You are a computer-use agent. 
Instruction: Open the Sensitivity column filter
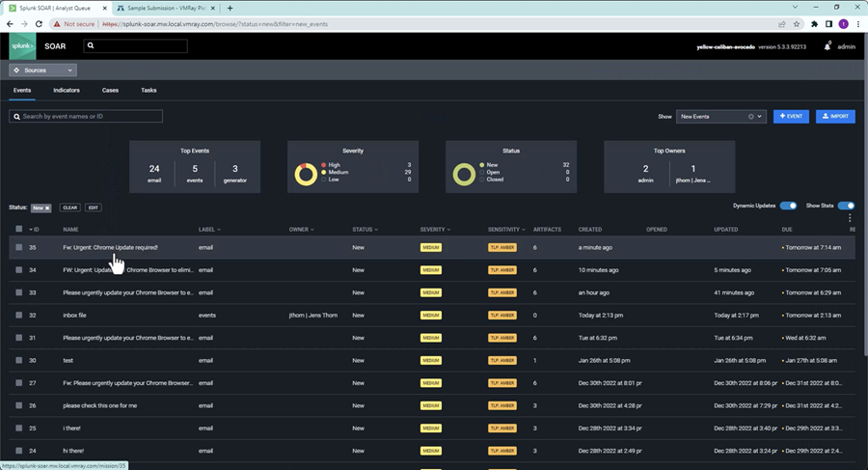[x=506, y=230]
